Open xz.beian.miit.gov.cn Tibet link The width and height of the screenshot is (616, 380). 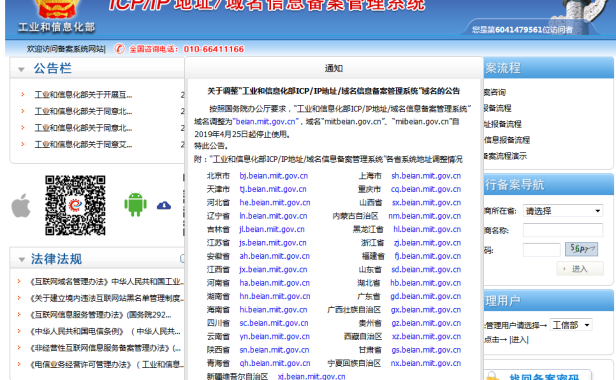point(426,336)
